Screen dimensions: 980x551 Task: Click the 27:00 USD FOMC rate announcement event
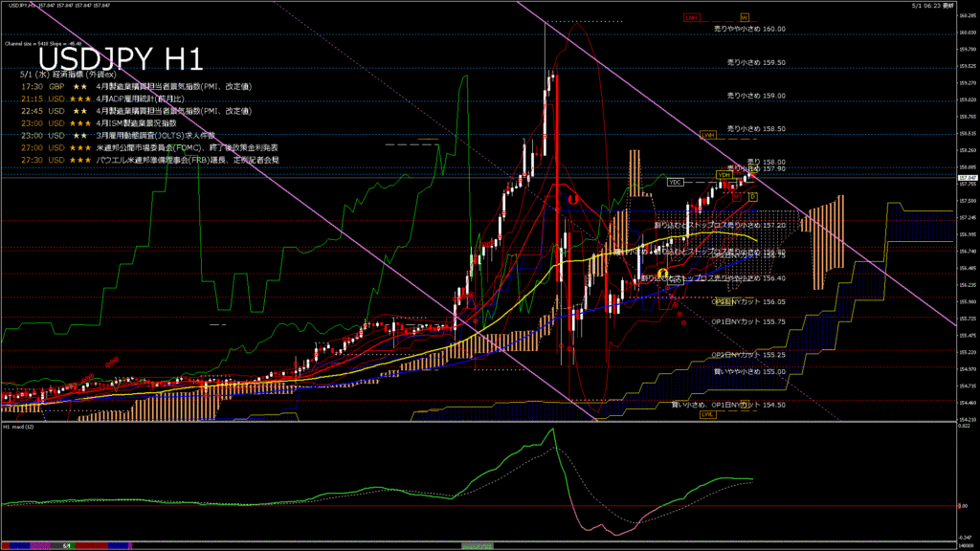pyautogui.click(x=149, y=148)
